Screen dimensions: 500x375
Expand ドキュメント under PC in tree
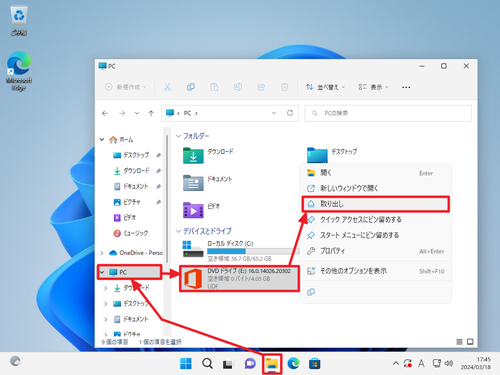[x=106, y=319]
